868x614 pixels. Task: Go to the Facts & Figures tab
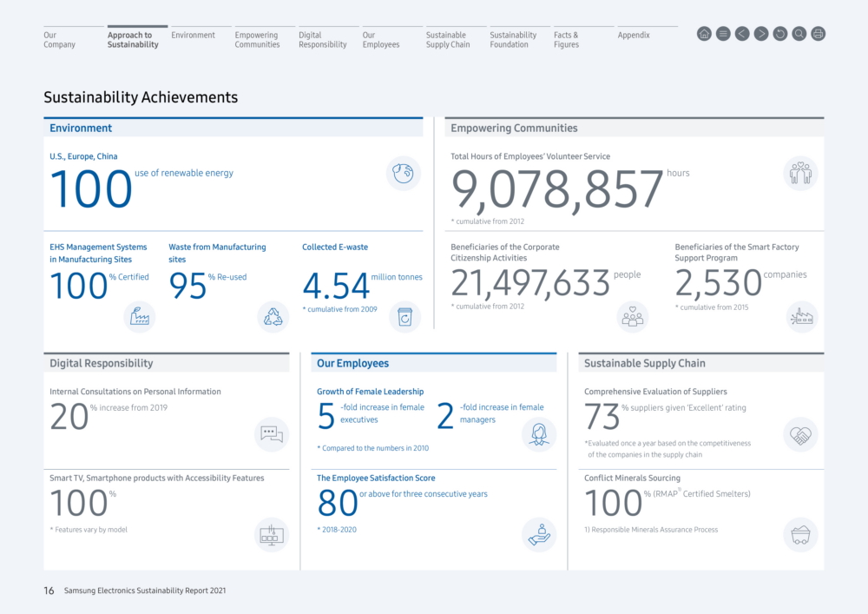pyautogui.click(x=566, y=39)
